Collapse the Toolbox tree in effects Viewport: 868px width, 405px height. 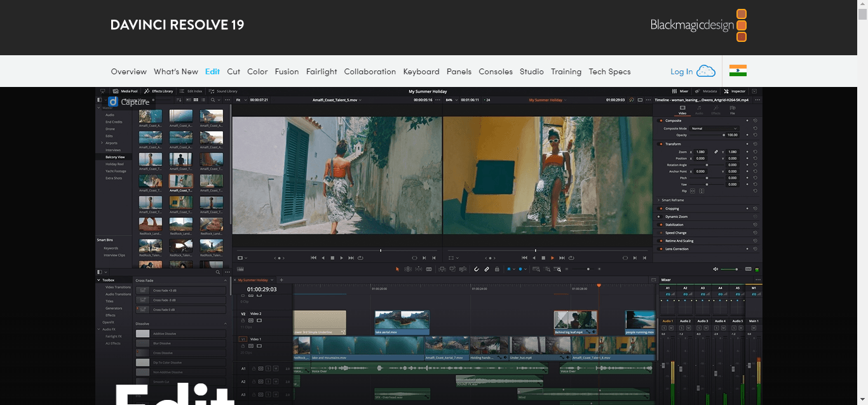[98, 280]
